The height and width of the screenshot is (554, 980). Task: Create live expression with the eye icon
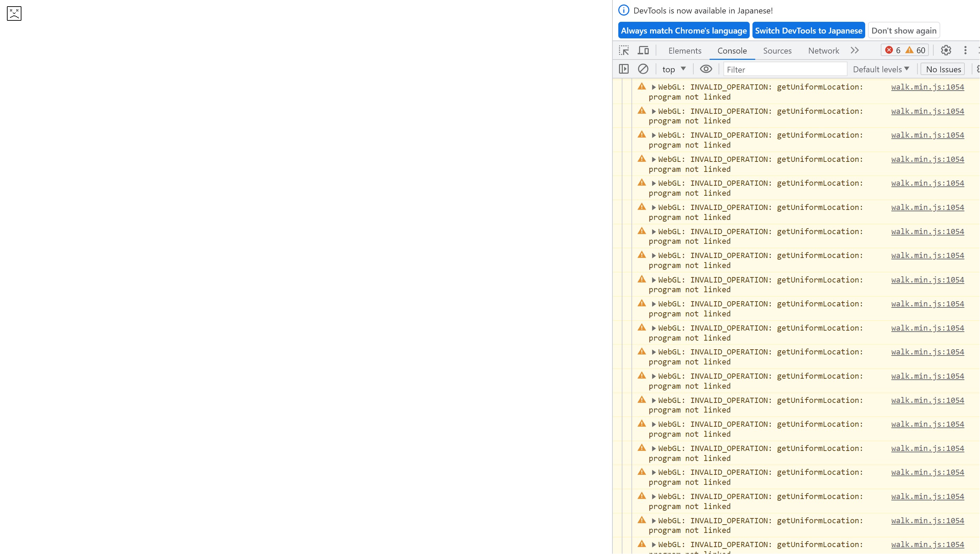pyautogui.click(x=706, y=69)
